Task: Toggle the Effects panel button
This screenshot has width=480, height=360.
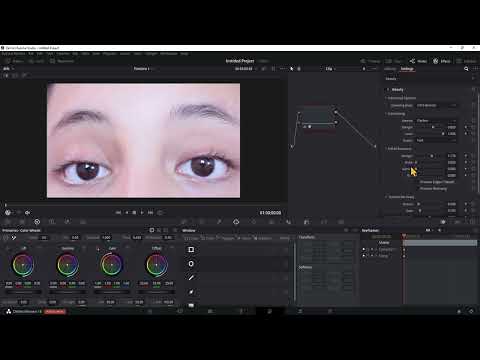Action: (x=441, y=61)
